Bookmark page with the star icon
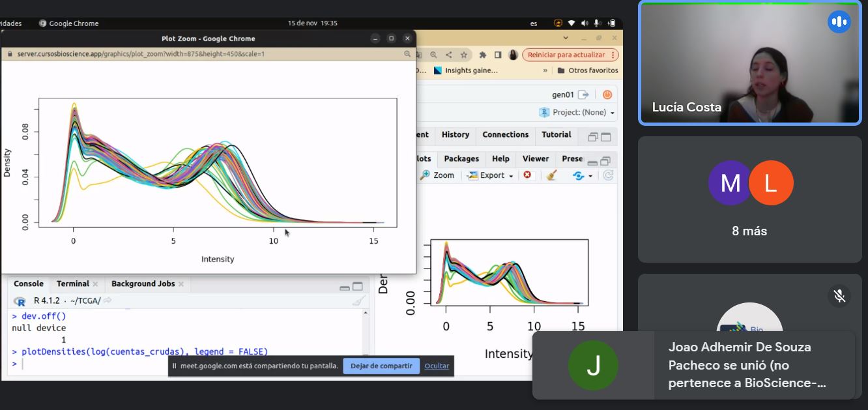Image resolution: width=868 pixels, height=410 pixels. (x=464, y=55)
